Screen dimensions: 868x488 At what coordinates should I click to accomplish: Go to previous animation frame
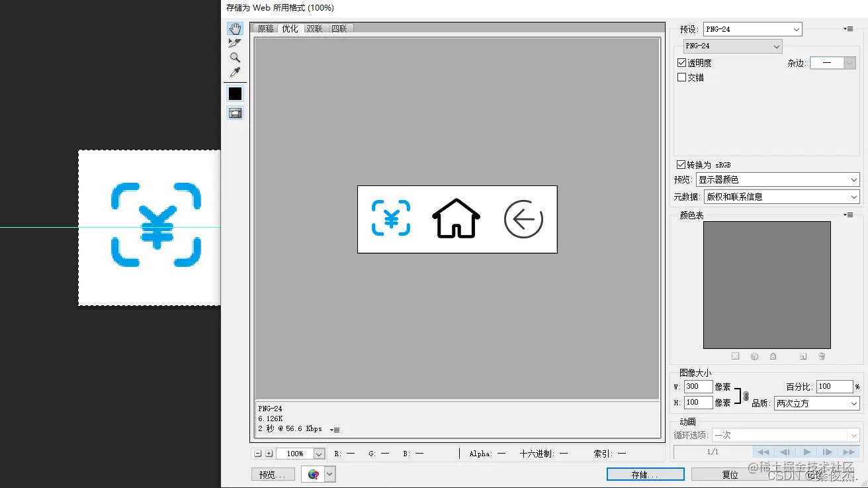point(785,452)
